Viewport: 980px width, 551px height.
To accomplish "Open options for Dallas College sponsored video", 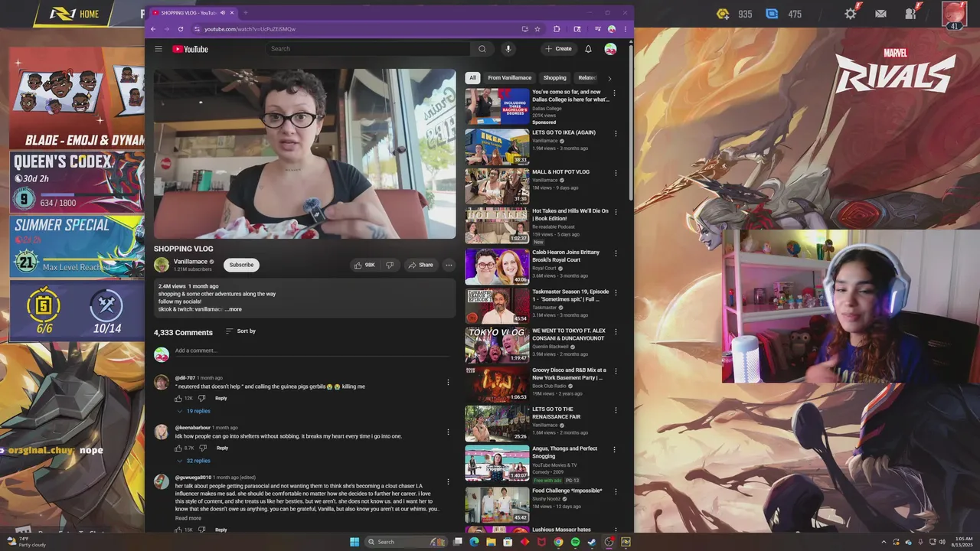I will coord(614,93).
